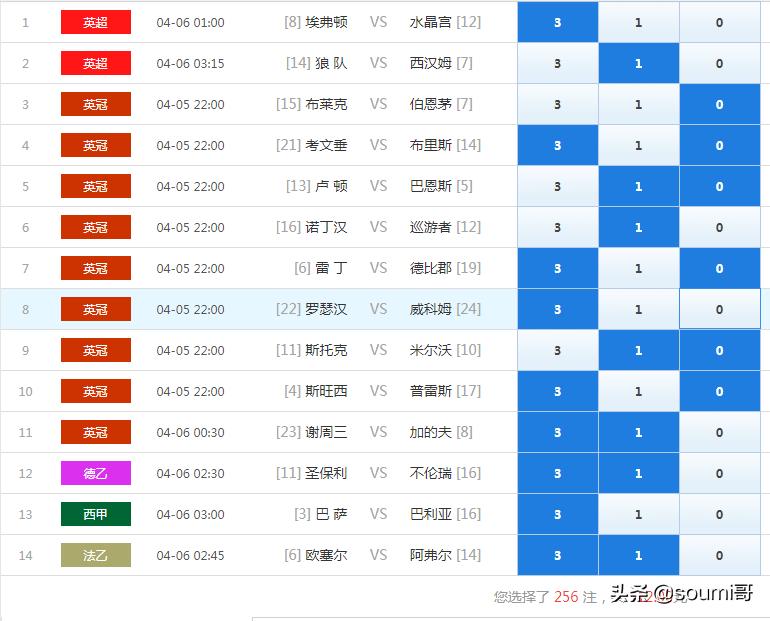Toggle the 3 option for 巴萨 vs 巴利亚
Viewport: 770px width, 621px height.
click(x=558, y=514)
